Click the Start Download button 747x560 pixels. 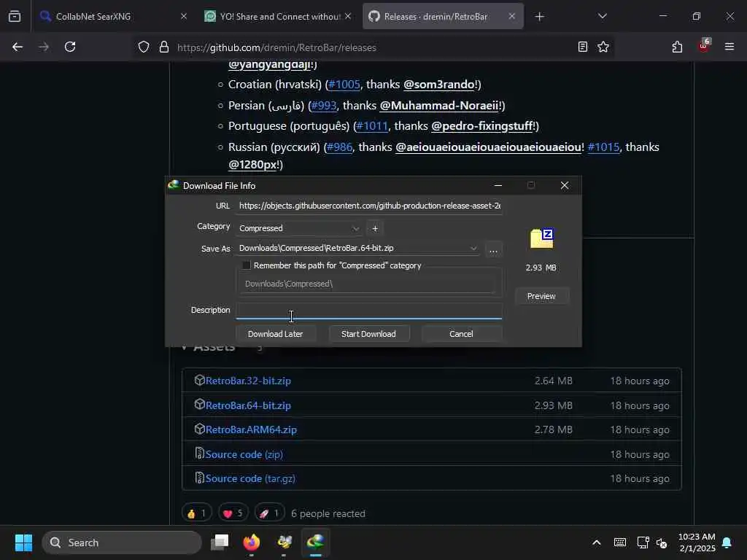[x=368, y=334]
